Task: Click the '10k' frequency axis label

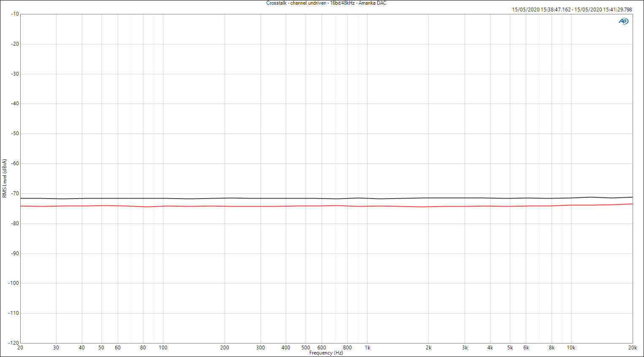Action: coord(571,348)
